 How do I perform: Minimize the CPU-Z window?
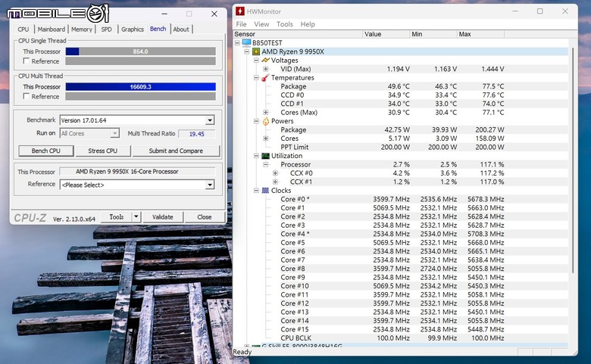point(164,14)
